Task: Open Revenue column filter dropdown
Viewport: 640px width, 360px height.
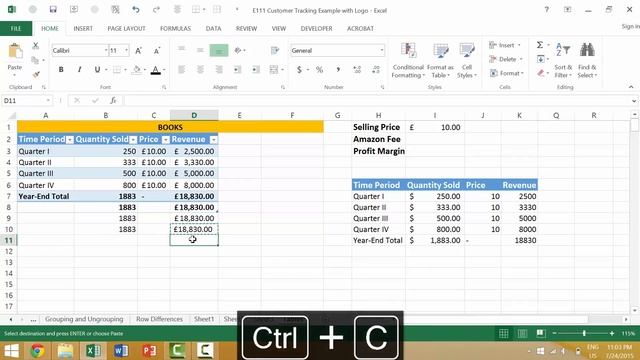Action: (x=213, y=140)
